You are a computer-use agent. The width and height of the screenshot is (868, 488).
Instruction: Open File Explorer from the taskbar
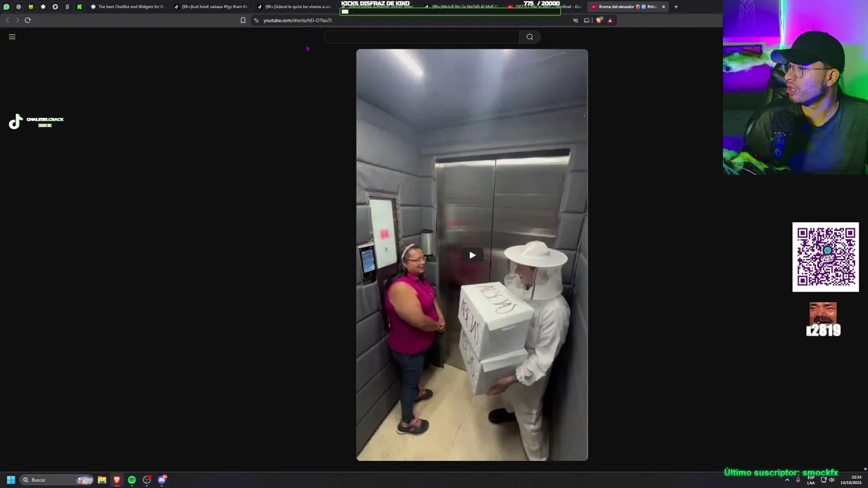(x=102, y=480)
